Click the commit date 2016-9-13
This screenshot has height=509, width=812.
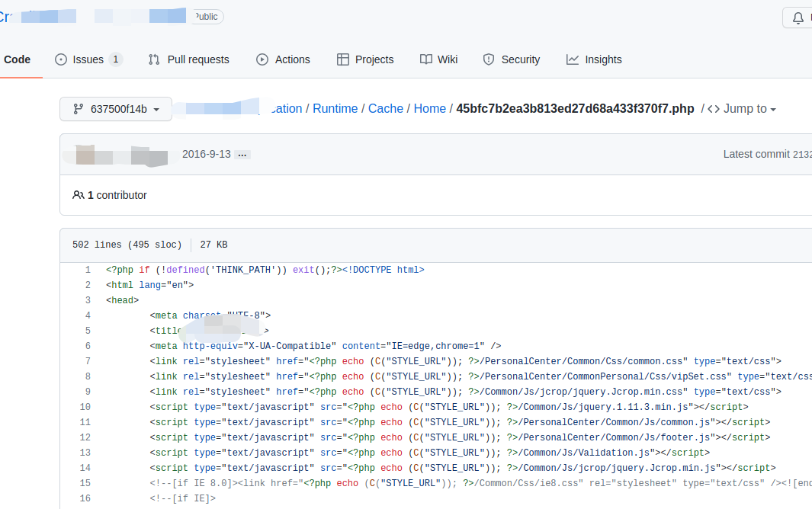[x=206, y=155]
